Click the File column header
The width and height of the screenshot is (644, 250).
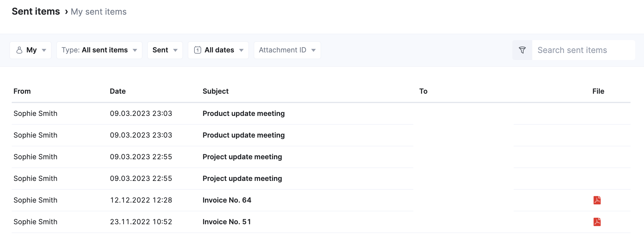coord(598,91)
